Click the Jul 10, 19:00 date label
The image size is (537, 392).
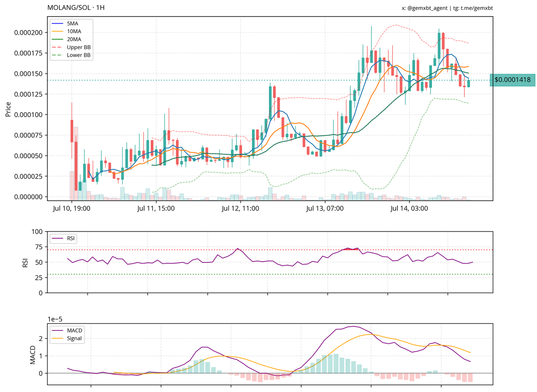[x=72, y=209]
